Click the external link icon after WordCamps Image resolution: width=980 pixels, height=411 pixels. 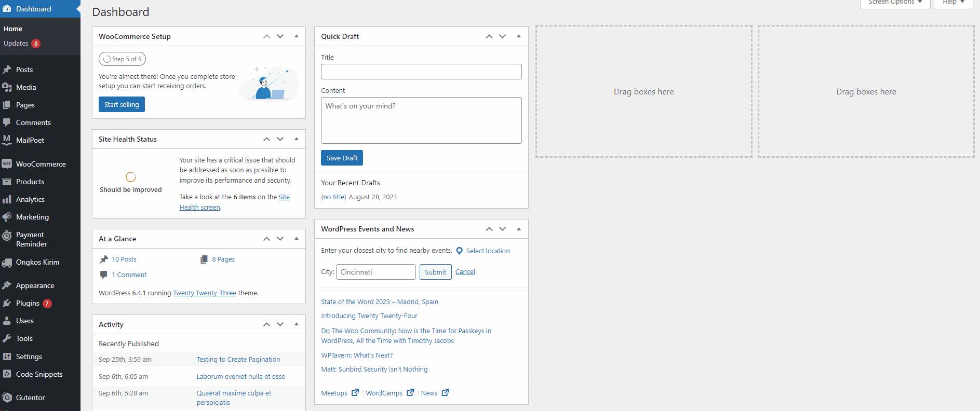pos(410,392)
